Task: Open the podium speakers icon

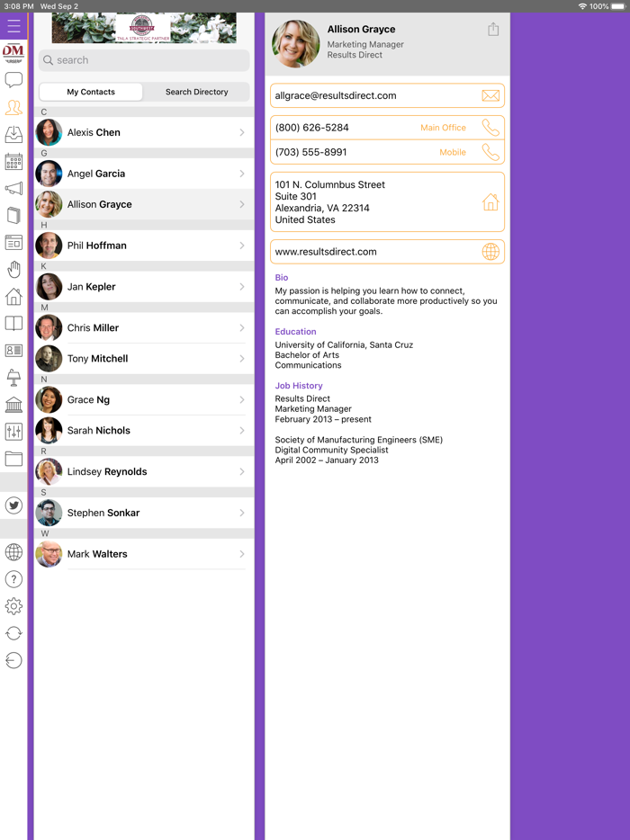Action: click(x=13, y=377)
